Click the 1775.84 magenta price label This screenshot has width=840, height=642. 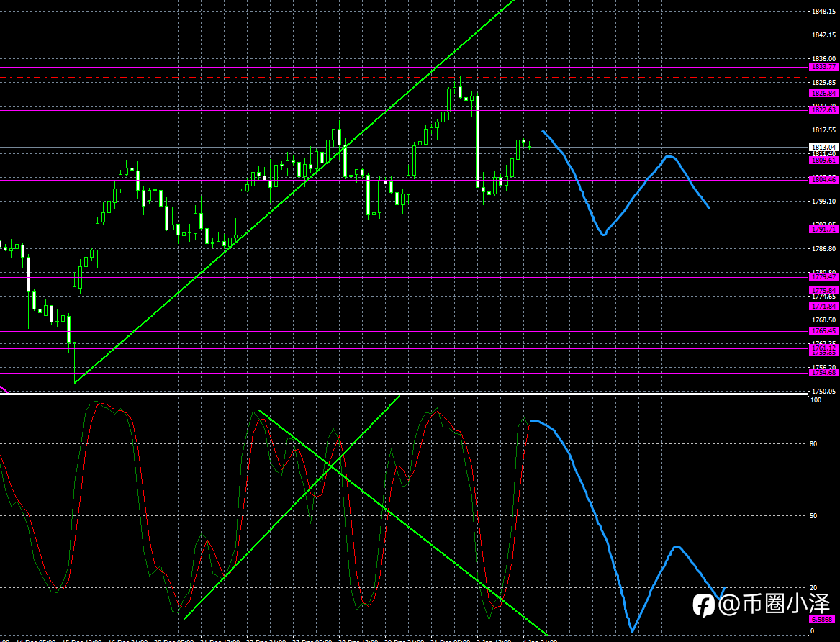(x=823, y=291)
